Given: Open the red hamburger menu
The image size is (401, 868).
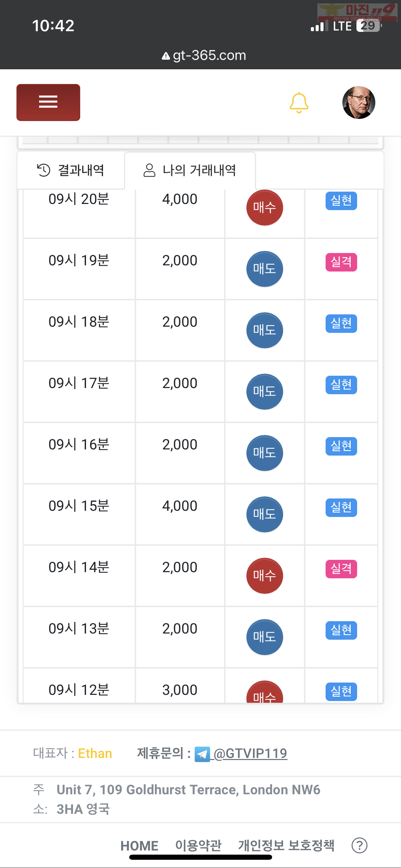Looking at the screenshot, I should 48,102.
